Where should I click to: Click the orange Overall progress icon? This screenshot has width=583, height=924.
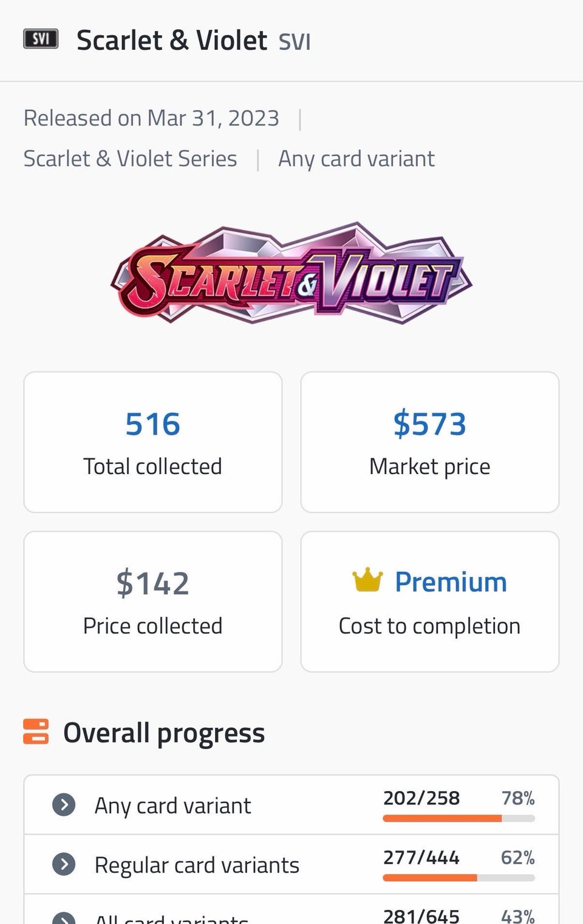click(36, 732)
